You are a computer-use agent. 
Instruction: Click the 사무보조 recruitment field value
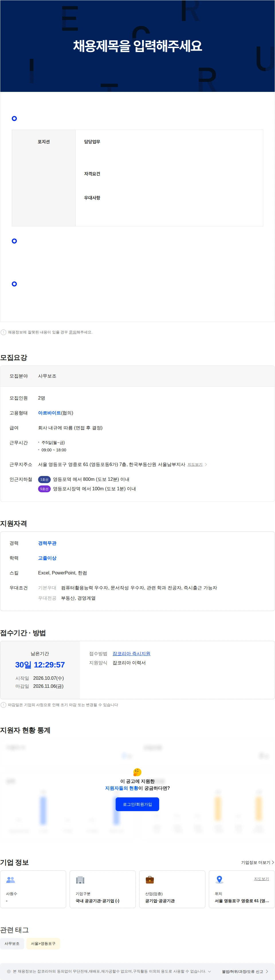coord(47,376)
